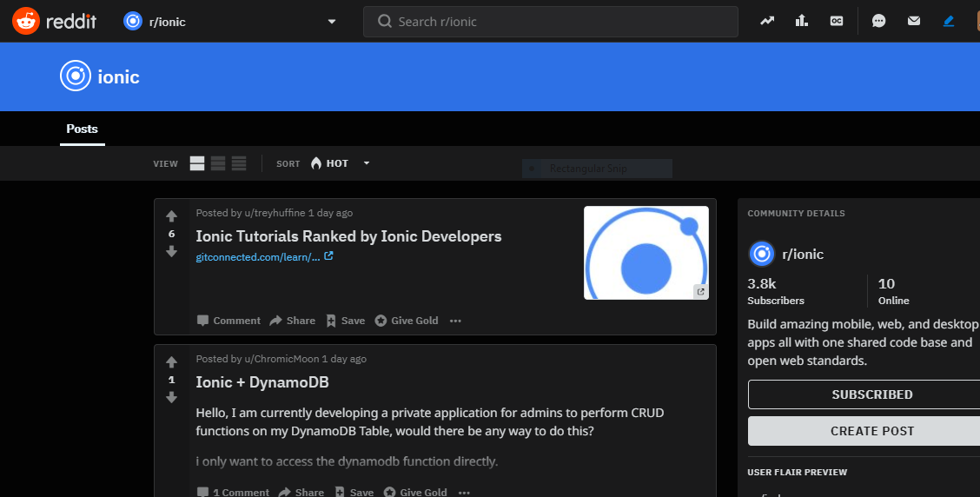Switch to compact view layout
The height and width of the screenshot is (497, 980).
point(239,163)
